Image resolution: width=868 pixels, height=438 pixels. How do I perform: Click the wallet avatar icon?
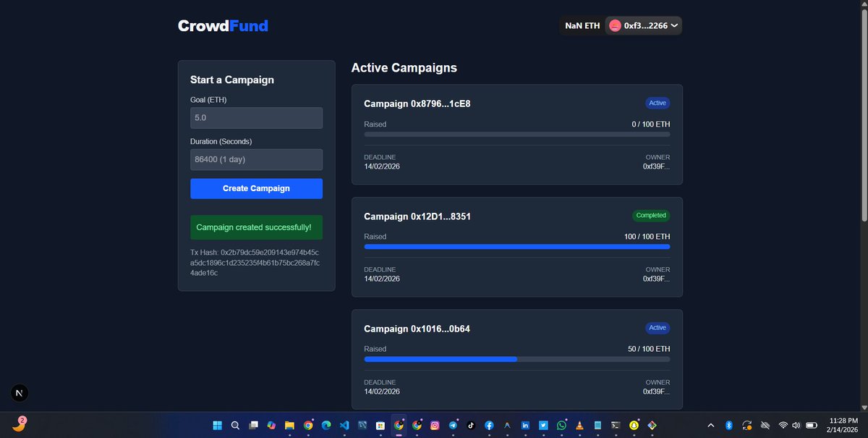click(x=614, y=25)
